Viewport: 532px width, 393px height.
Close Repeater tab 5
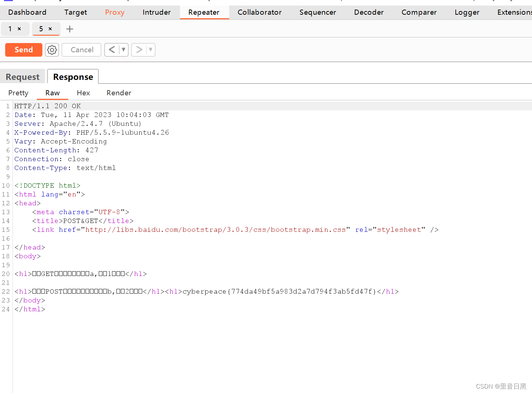[x=50, y=29]
